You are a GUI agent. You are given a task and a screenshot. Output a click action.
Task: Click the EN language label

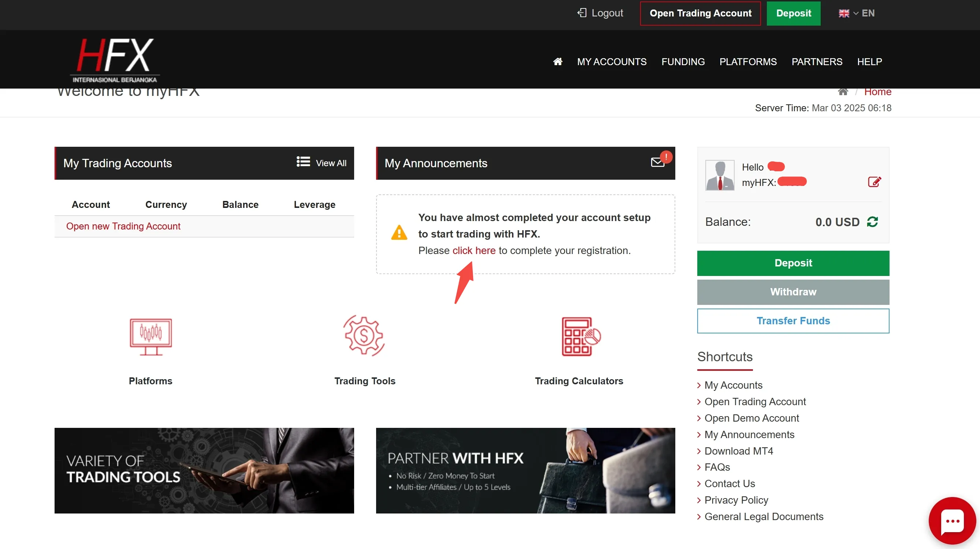coord(868,13)
